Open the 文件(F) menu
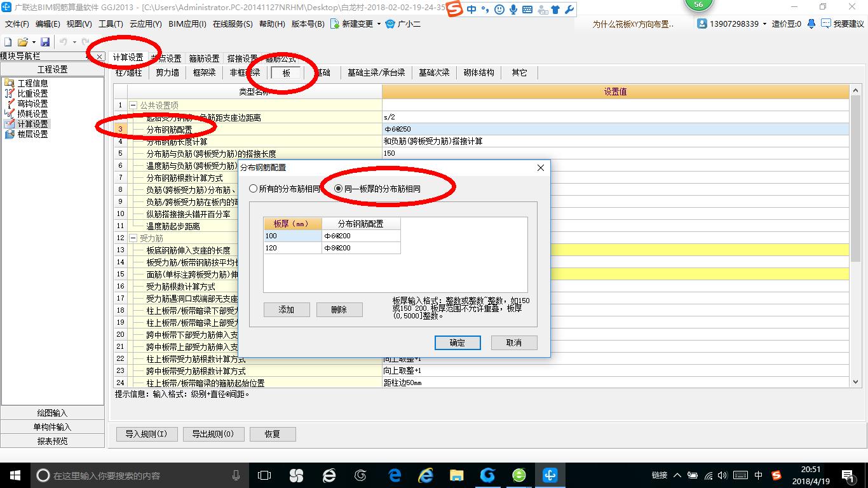 [17, 24]
